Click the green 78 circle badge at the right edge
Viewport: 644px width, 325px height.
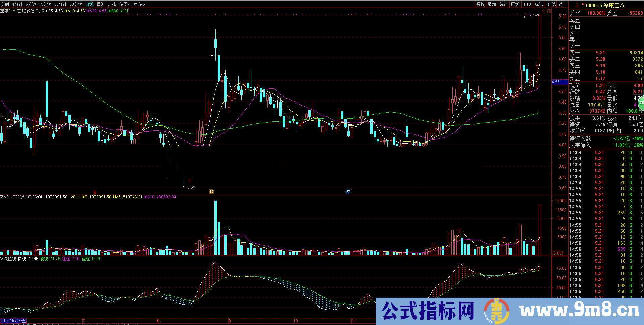pos(641,103)
